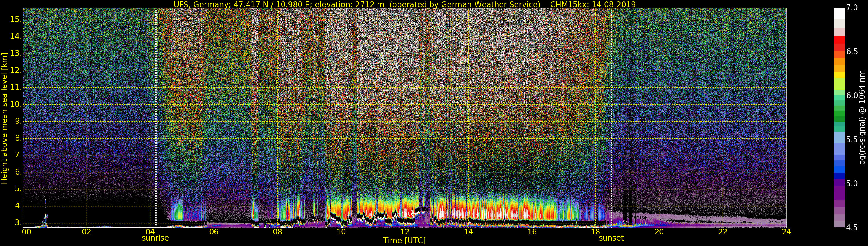Click the sunset label below the time axis

pos(611,238)
